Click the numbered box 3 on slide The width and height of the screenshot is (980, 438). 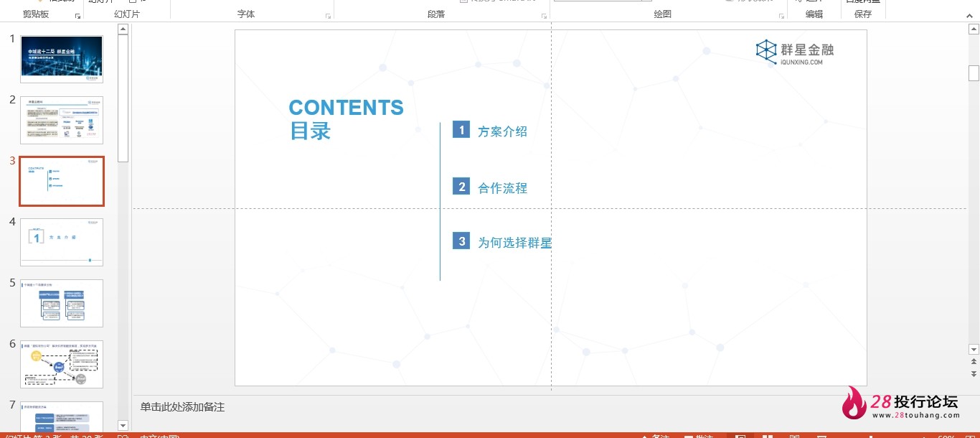pos(461,241)
